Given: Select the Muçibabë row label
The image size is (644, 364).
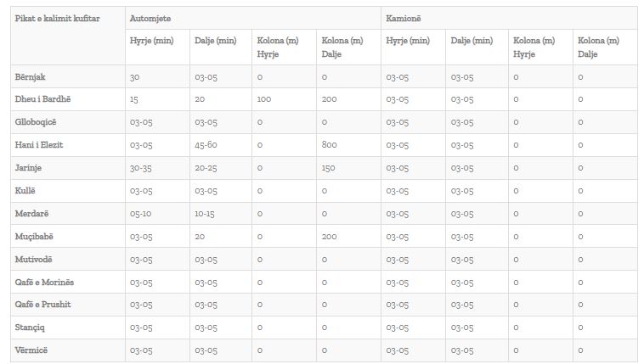Looking at the screenshot, I should [x=34, y=237].
